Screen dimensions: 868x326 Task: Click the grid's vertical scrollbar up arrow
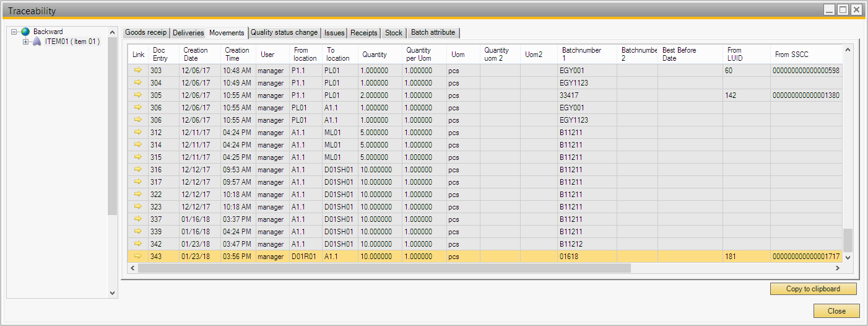click(848, 49)
